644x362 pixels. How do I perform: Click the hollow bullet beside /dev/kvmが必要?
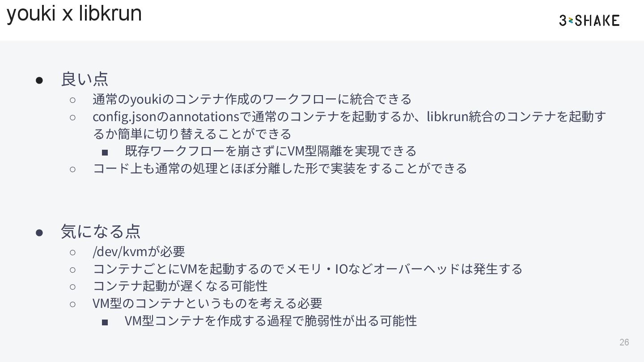pyautogui.click(x=73, y=252)
